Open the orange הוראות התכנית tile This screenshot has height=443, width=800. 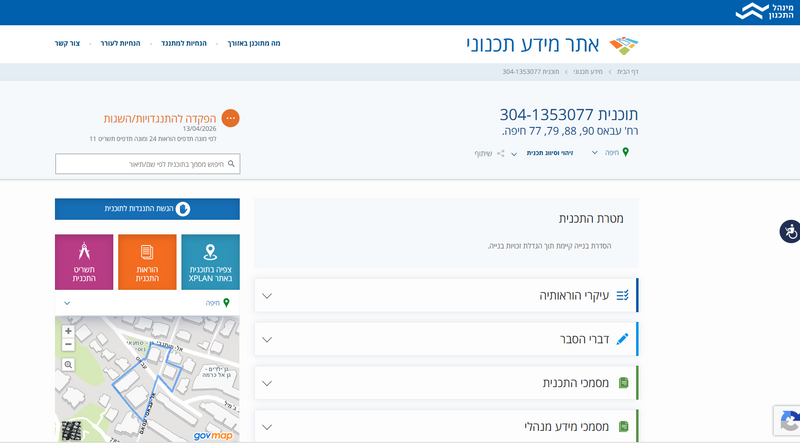pyautogui.click(x=147, y=262)
